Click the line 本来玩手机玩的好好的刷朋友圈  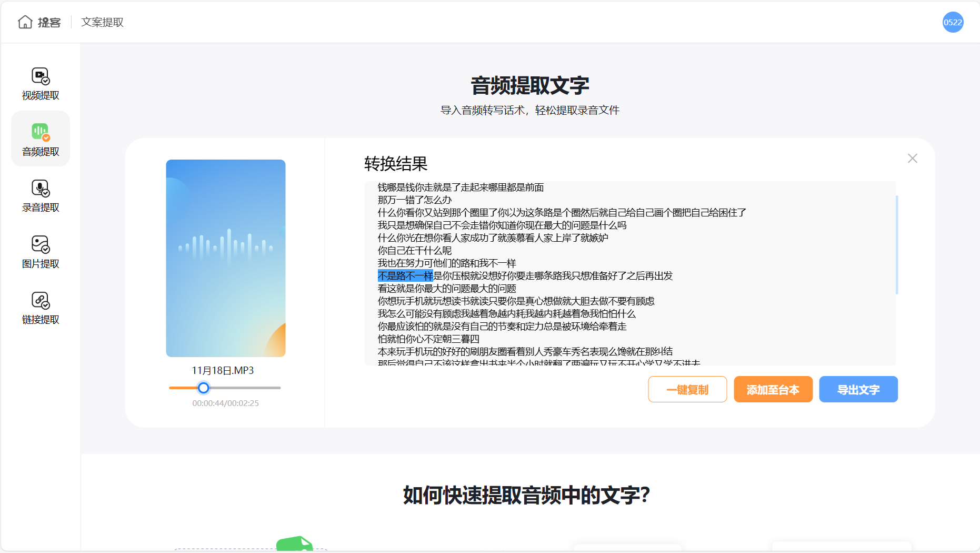[525, 351]
